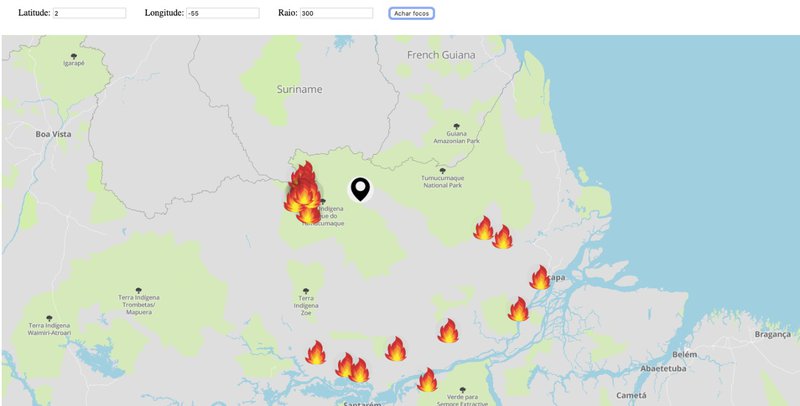Viewport: 800px width, 406px height.
Task: Select the Raio input field
Action: pyautogui.click(x=336, y=13)
